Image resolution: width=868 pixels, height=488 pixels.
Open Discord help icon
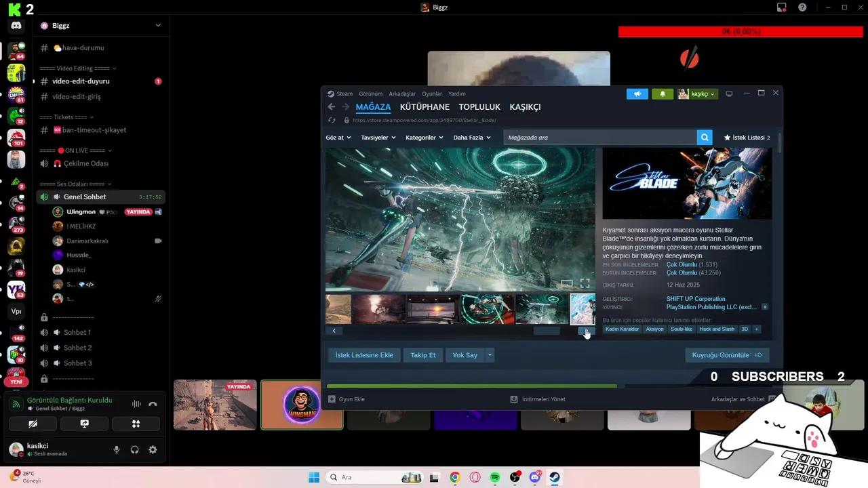[x=802, y=7]
